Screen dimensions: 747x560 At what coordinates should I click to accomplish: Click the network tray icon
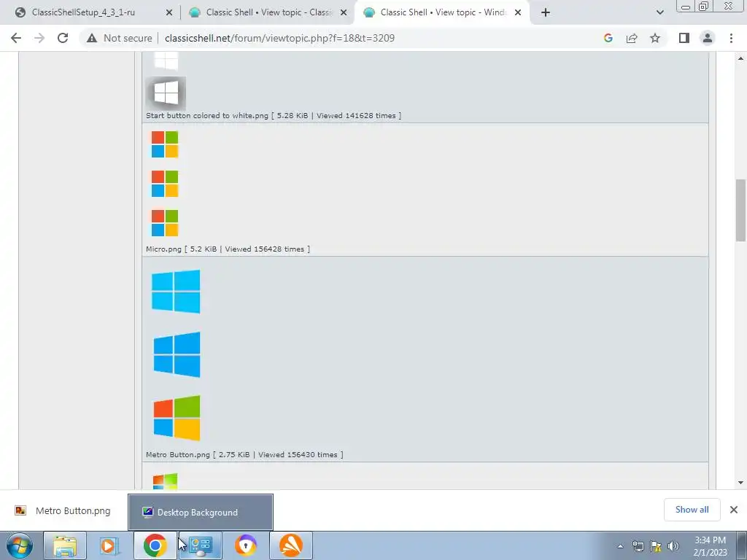click(x=638, y=546)
